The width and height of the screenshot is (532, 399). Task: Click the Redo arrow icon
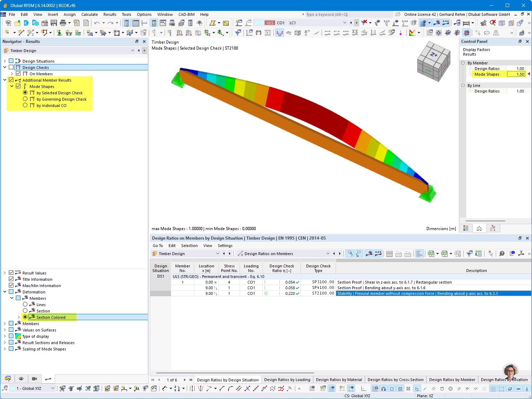110,23
